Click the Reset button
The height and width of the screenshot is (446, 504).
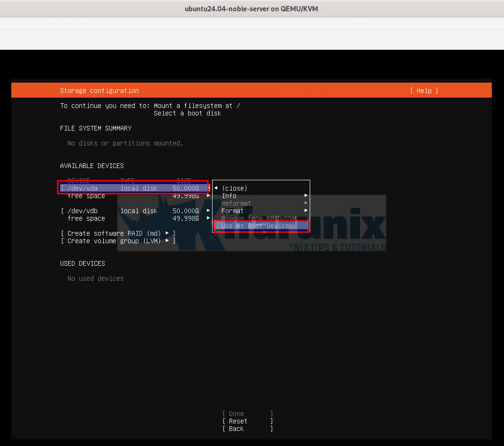click(247, 421)
